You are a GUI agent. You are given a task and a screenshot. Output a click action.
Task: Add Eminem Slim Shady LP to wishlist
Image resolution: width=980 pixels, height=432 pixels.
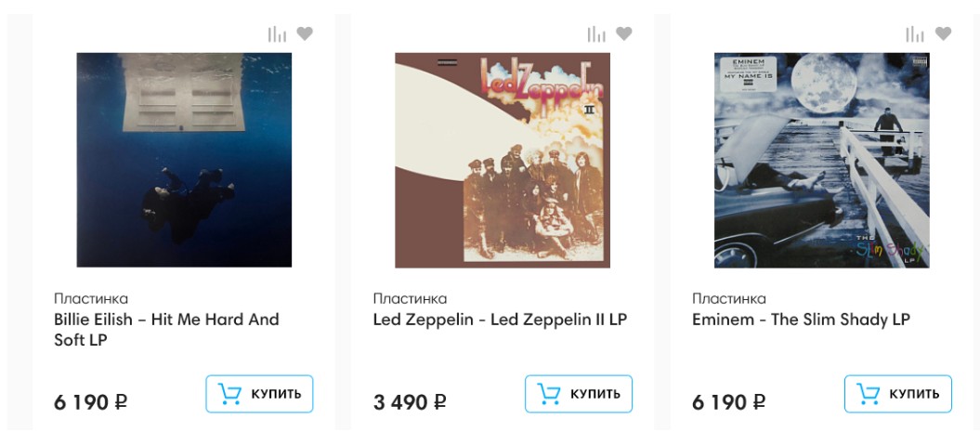[943, 34]
